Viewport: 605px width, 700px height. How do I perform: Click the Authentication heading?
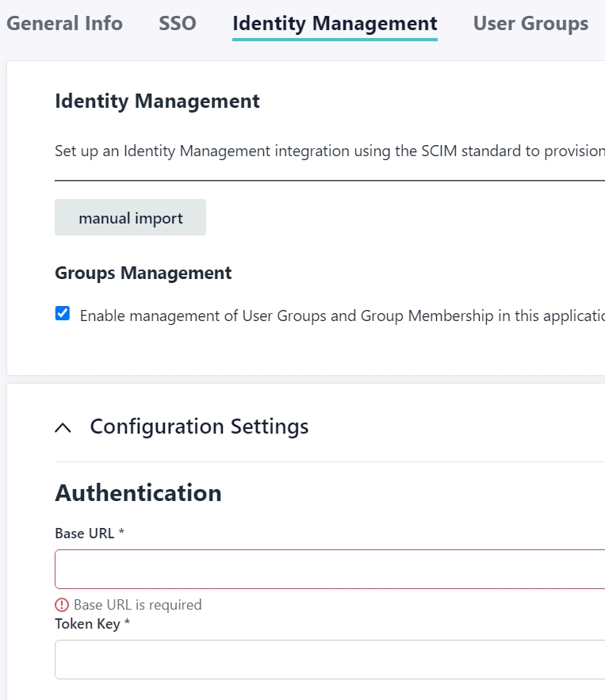point(139,493)
